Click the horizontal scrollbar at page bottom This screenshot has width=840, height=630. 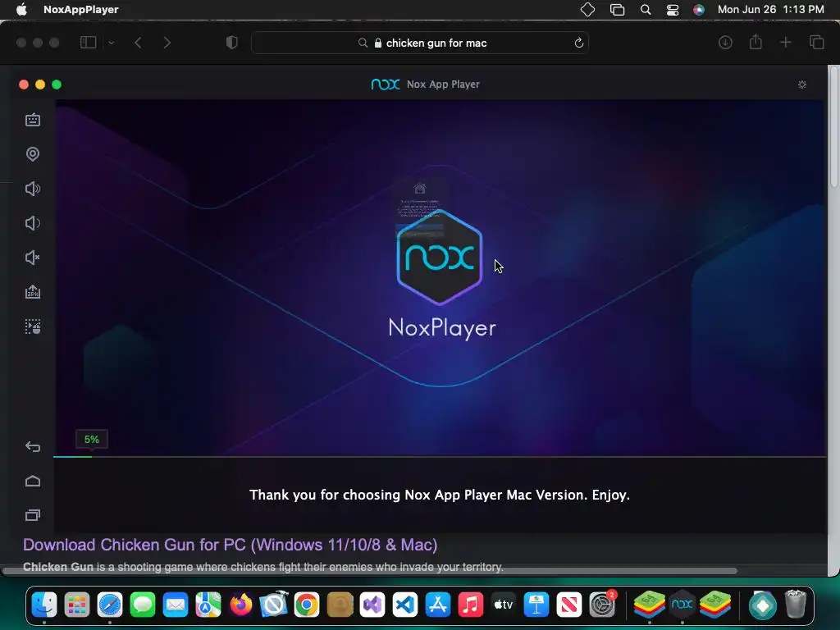(370, 571)
